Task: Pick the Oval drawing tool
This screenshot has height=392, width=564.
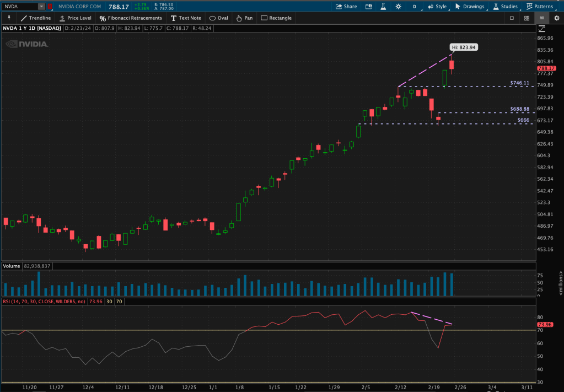Action: click(219, 18)
